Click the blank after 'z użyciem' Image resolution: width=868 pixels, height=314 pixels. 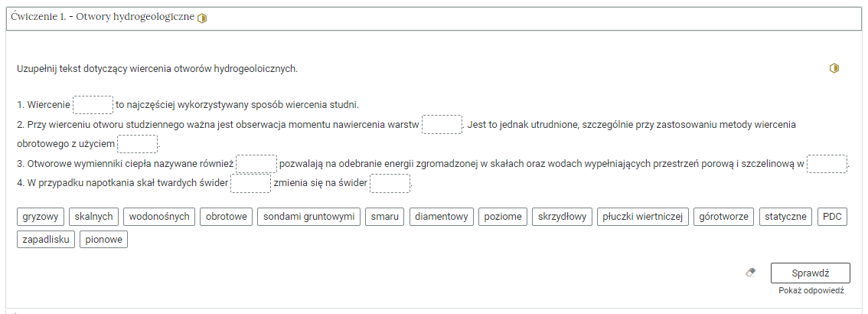coord(138,144)
